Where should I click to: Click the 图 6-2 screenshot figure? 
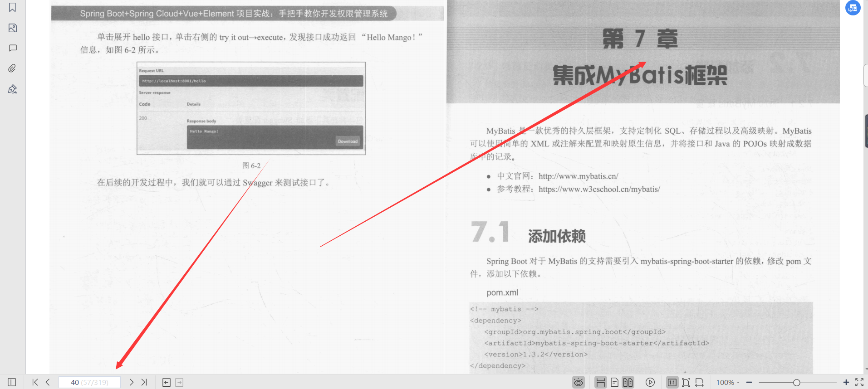251,108
